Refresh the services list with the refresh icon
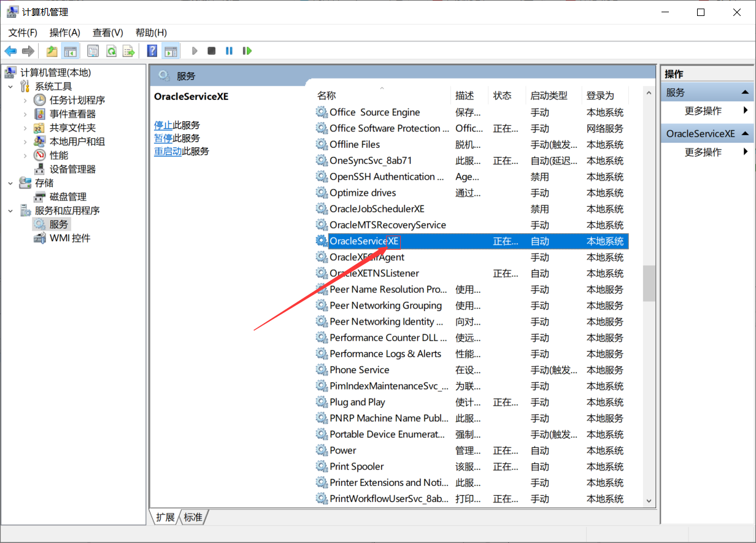The image size is (756, 543). point(111,51)
